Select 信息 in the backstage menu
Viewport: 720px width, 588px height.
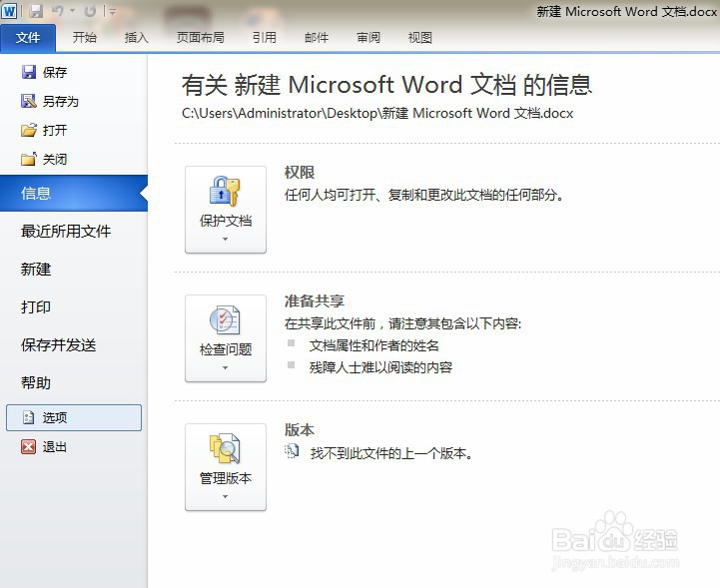click(x=74, y=194)
